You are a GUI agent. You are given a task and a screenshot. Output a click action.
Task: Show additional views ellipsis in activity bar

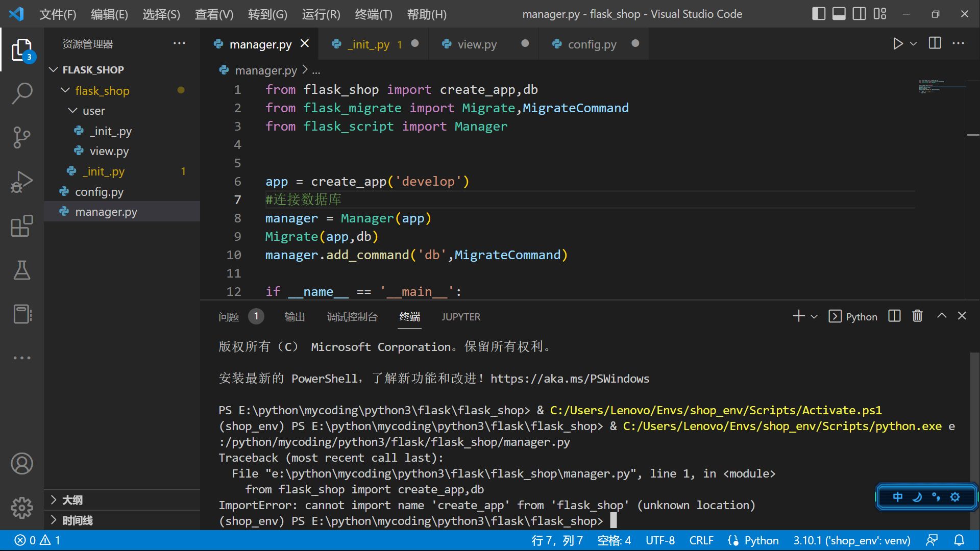(x=22, y=358)
